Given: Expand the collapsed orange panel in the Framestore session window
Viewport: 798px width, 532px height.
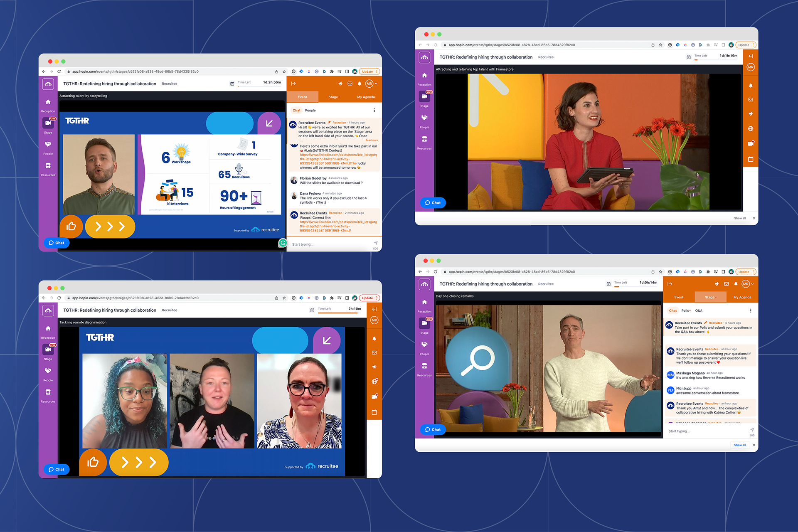Looking at the screenshot, I should [751, 56].
